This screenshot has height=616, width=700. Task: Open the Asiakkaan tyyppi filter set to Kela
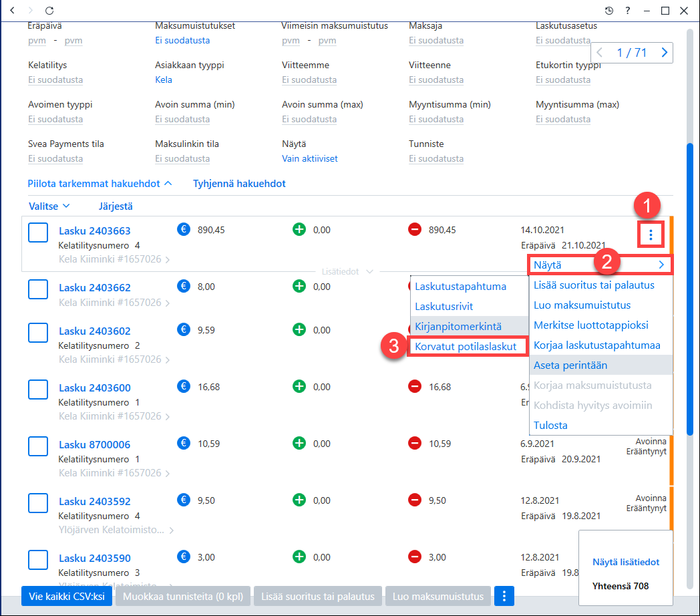(x=164, y=80)
